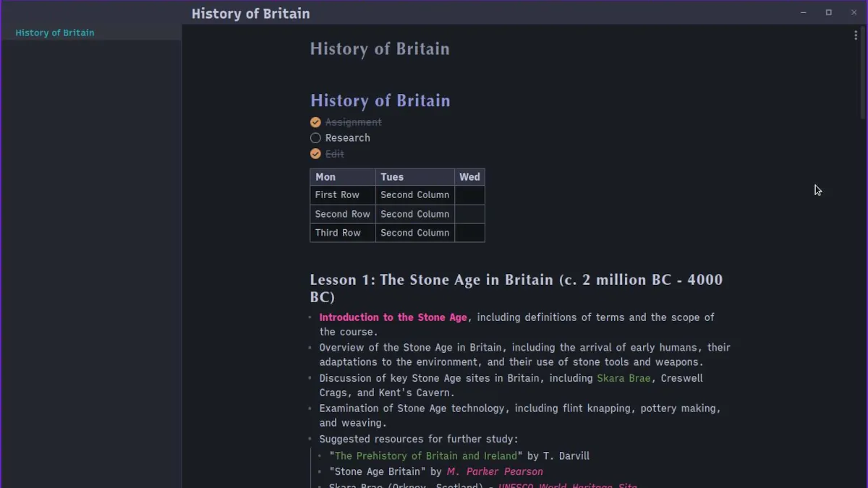Click Second Column cell beside Second Row
868x488 pixels.
(415, 214)
